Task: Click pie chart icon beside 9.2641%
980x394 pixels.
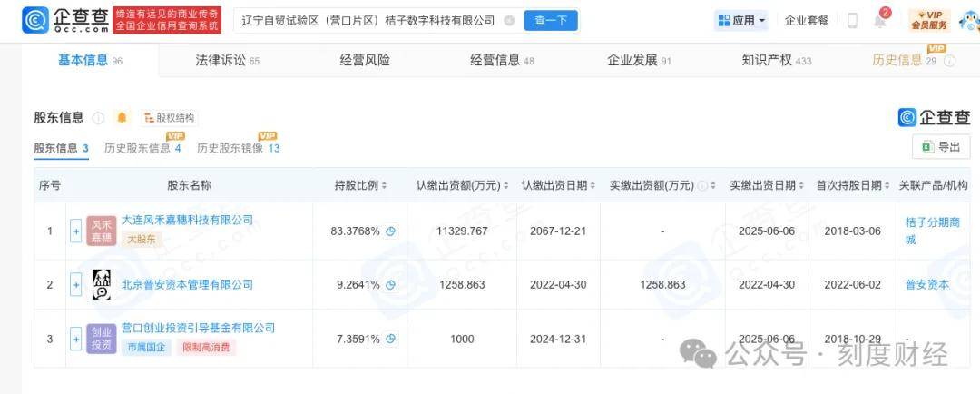Action: [x=390, y=285]
